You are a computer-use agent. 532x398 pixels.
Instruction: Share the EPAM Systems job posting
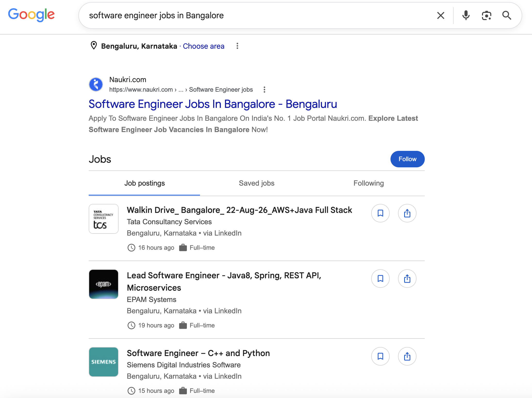[x=407, y=279]
